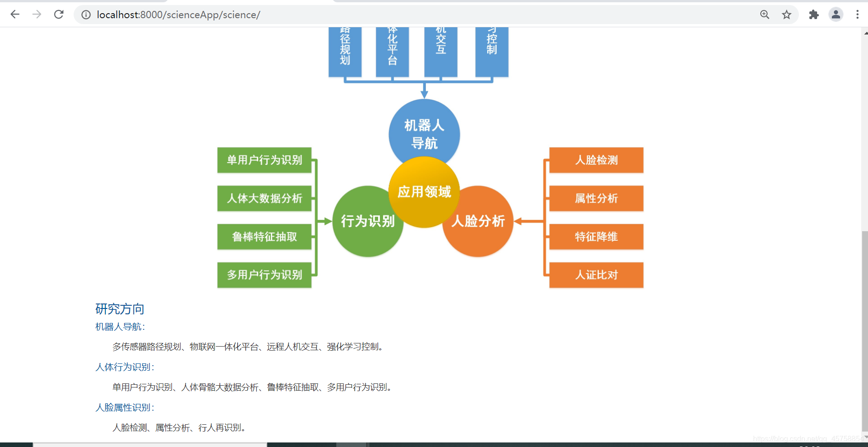Click the blue 体化平台 vertical box
868x447 pixels.
click(x=392, y=52)
